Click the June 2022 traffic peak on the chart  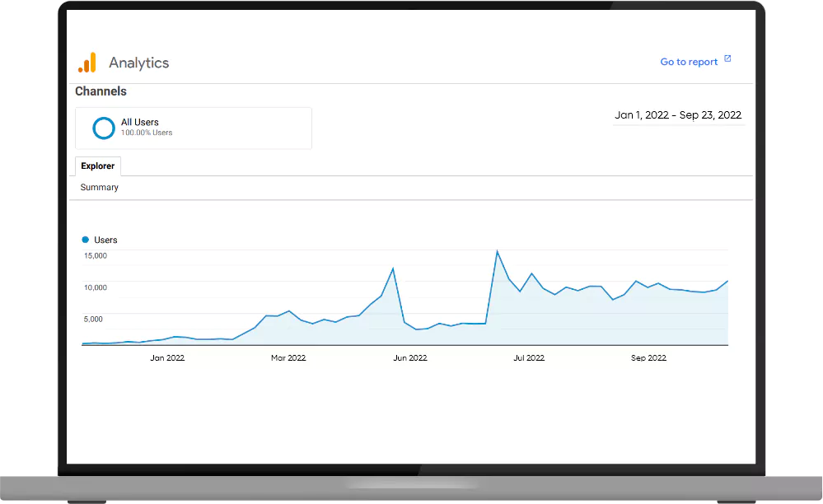click(394, 268)
